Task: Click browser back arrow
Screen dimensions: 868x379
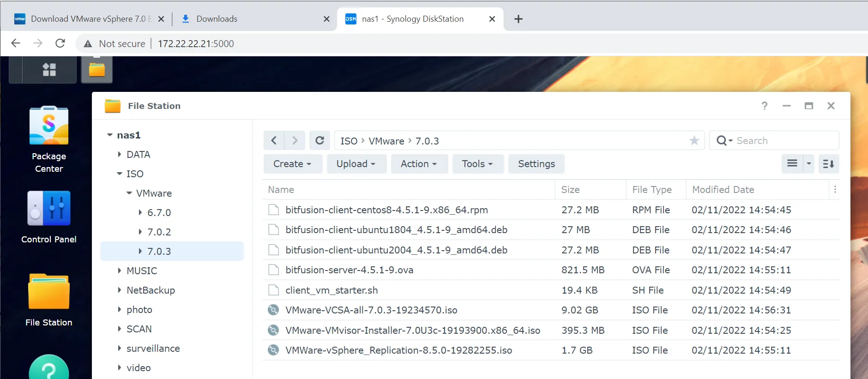Action: point(16,43)
